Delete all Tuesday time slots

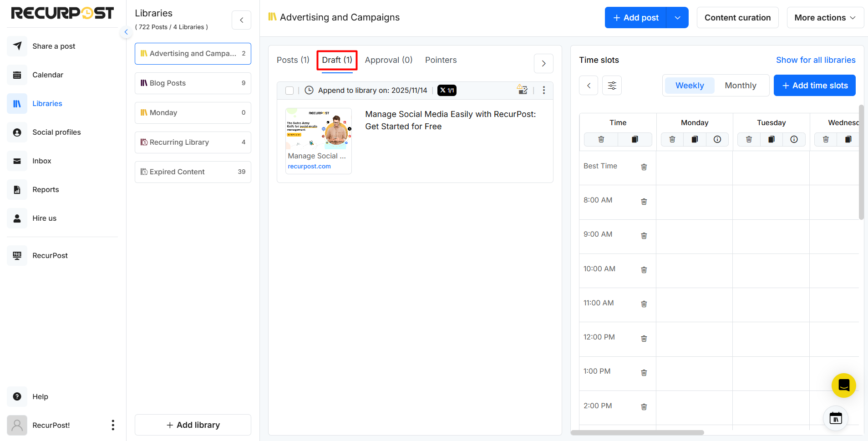tap(749, 139)
